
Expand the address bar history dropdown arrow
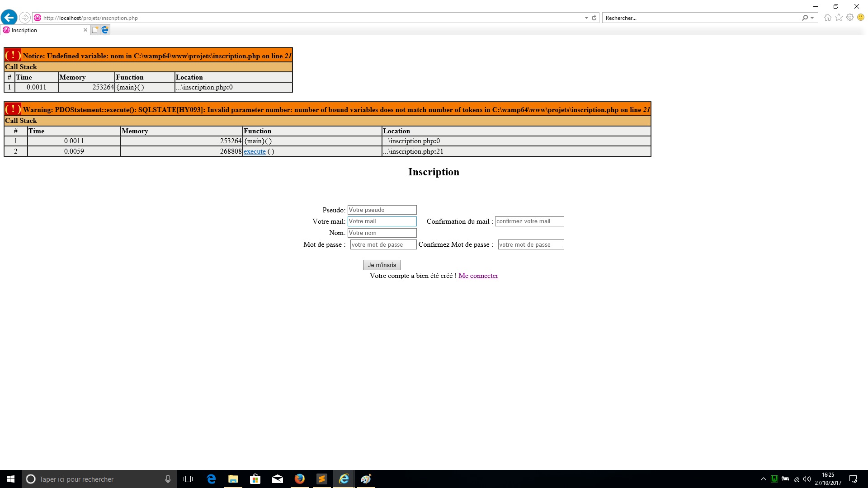[x=586, y=18]
